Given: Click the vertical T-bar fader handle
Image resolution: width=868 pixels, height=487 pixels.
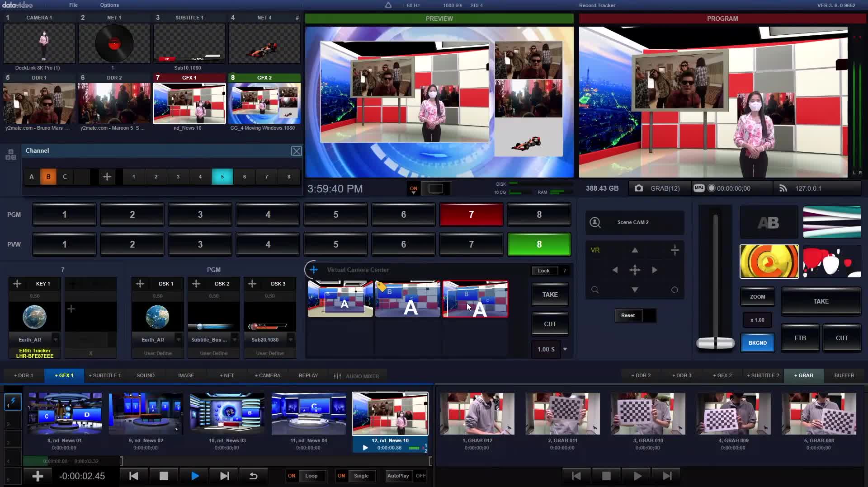Looking at the screenshot, I should pyautogui.click(x=715, y=343).
